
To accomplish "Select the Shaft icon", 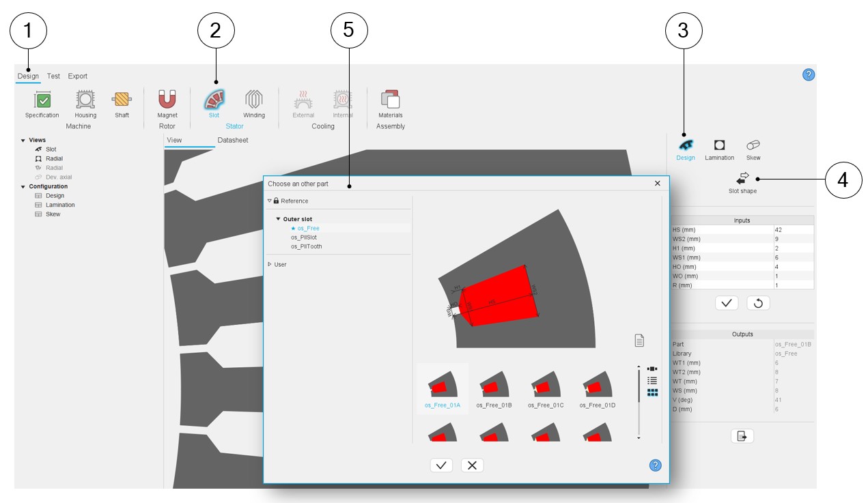I will [x=122, y=100].
